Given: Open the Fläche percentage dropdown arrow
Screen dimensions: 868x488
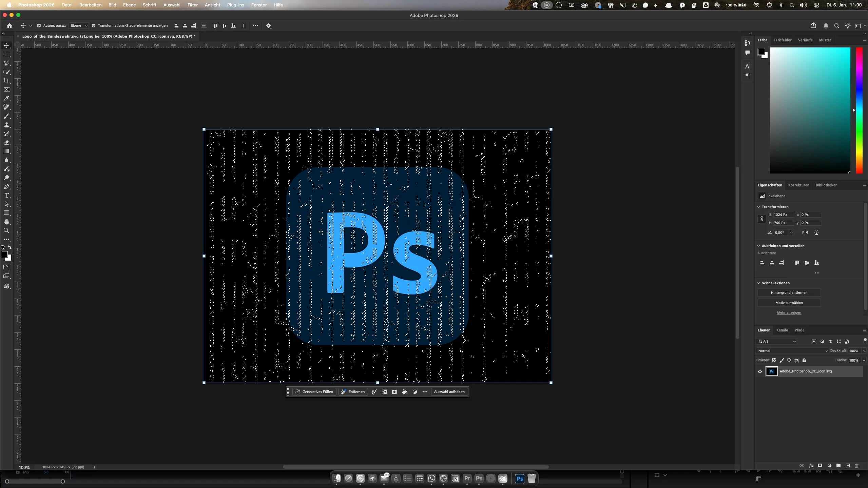Looking at the screenshot, I should pyautogui.click(x=864, y=360).
